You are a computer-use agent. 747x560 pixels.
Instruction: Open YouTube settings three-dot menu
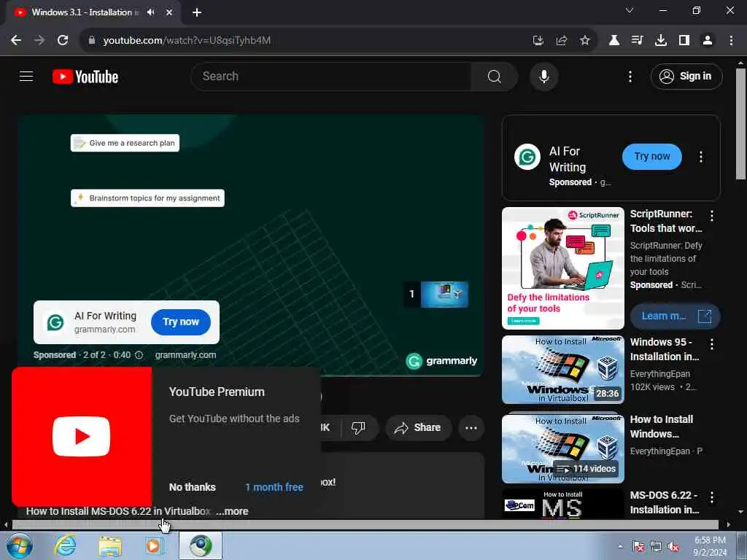(x=630, y=77)
